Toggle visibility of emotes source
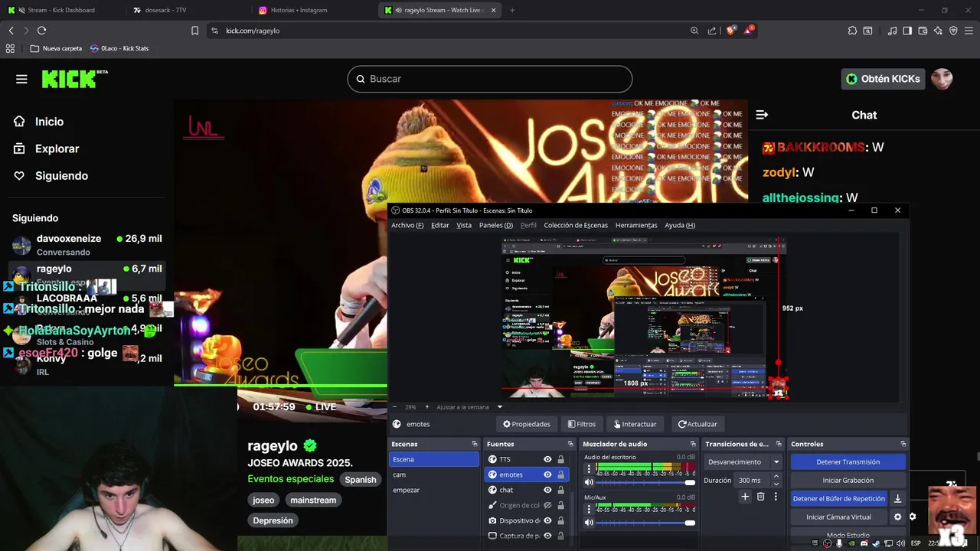This screenshot has height=551, width=980. click(x=547, y=474)
